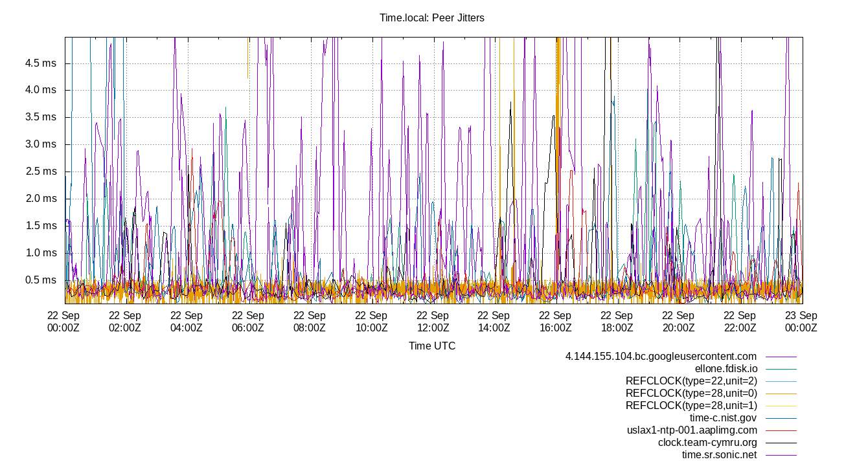Select the 4.0 ms y-axis tick label
This screenshot has width=868, height=466.
[41, 91]
